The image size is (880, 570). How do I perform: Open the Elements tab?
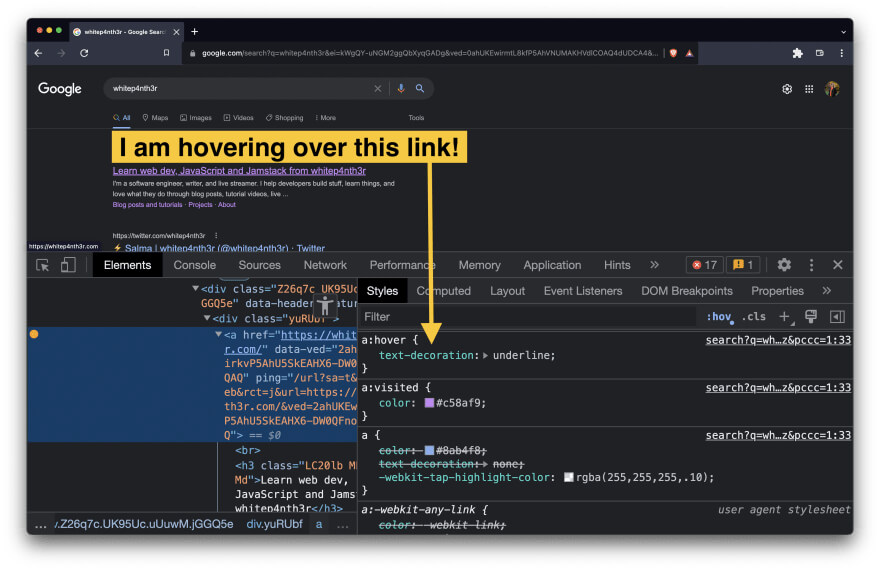(x=127, y=265)
